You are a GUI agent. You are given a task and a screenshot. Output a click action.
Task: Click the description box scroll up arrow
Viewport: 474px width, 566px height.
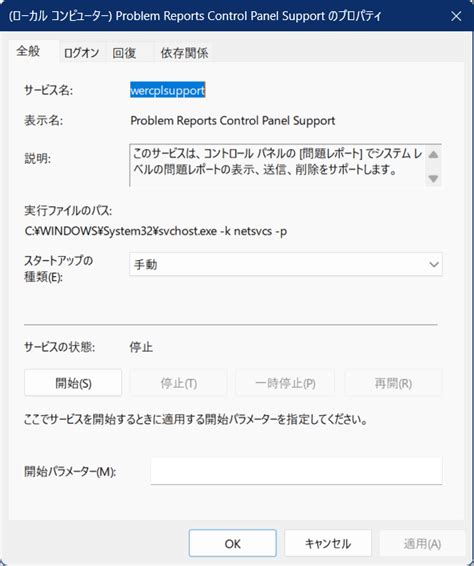[433, 155]
